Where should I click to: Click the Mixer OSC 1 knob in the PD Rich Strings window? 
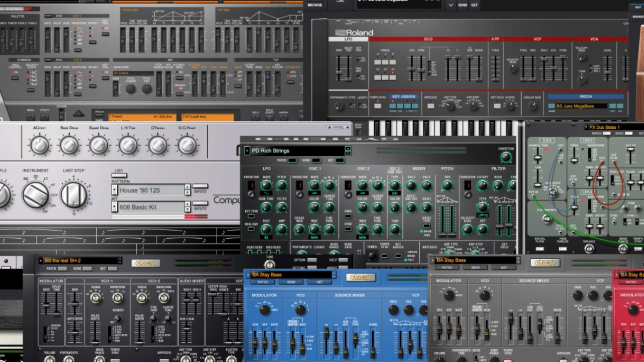(x=411, y=185)
